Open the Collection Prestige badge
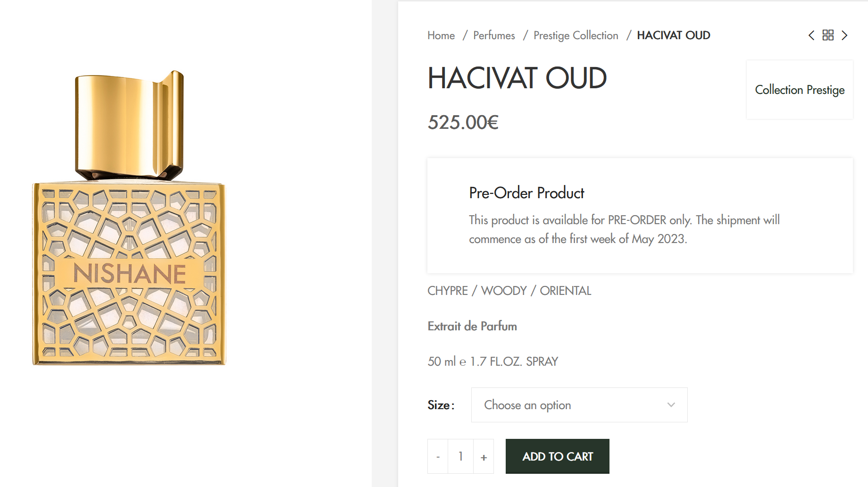The image size is (868, 487). pos(800,90)
